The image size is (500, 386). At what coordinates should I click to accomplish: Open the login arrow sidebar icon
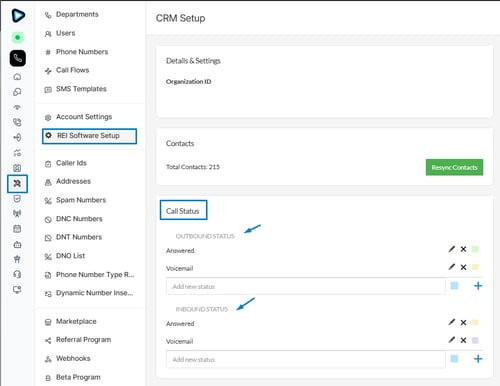click(17, 137)
